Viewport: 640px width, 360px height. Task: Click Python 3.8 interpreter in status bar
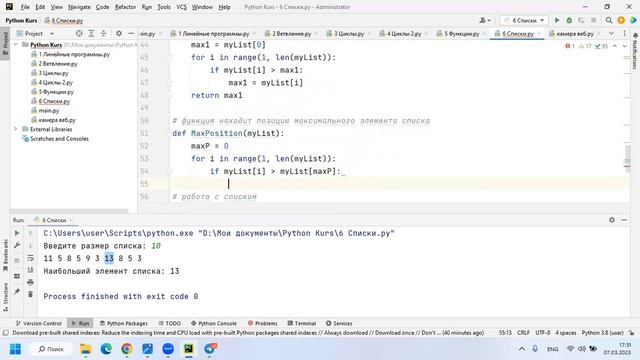point(602,333)
